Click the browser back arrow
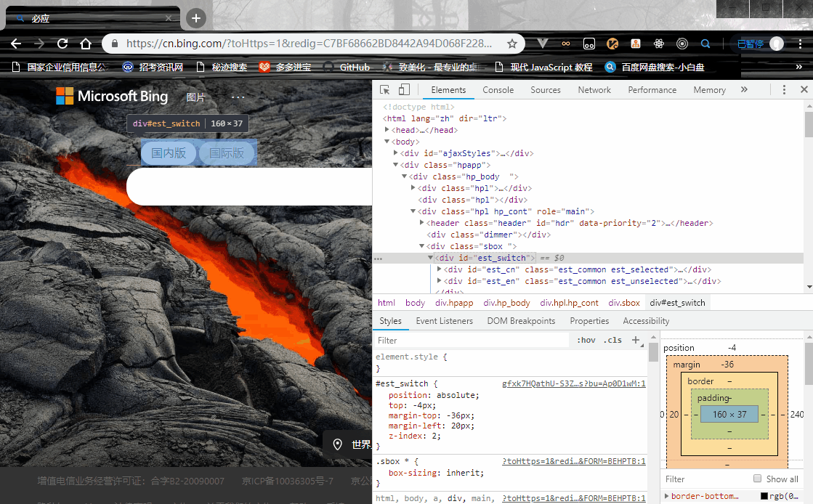 pyautogui.click(x=16, y=44)
